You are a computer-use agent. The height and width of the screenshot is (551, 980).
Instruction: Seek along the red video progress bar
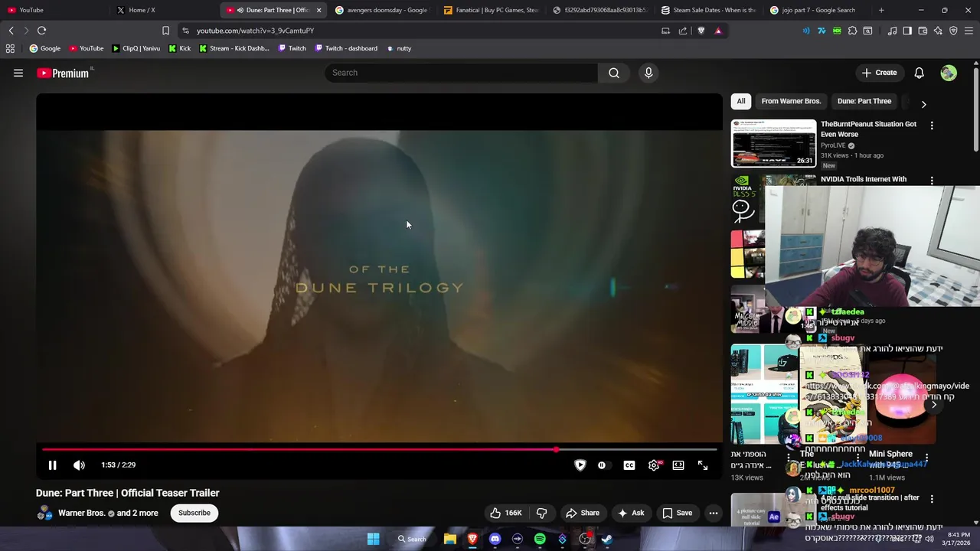coord(379,450)
